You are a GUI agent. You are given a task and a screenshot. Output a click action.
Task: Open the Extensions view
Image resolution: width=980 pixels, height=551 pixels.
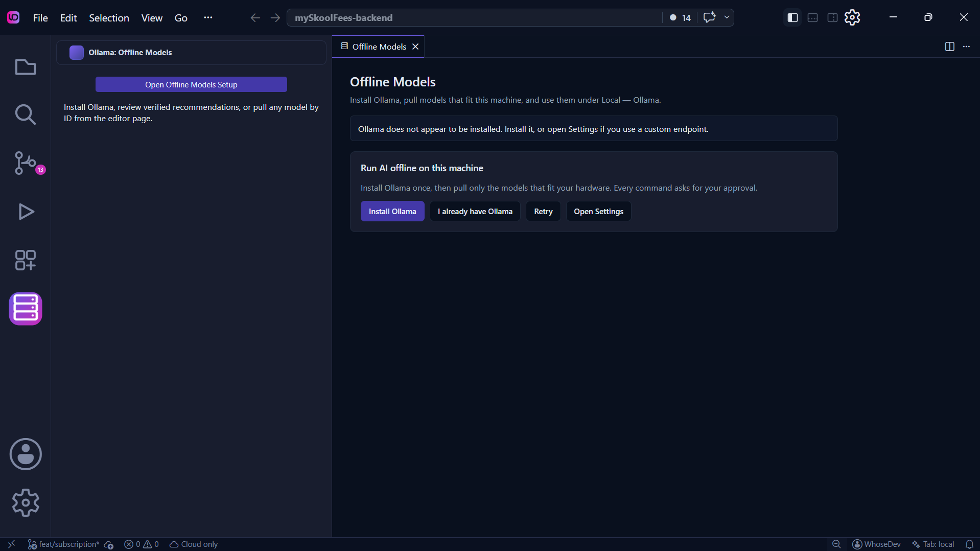tap(25, 260)
